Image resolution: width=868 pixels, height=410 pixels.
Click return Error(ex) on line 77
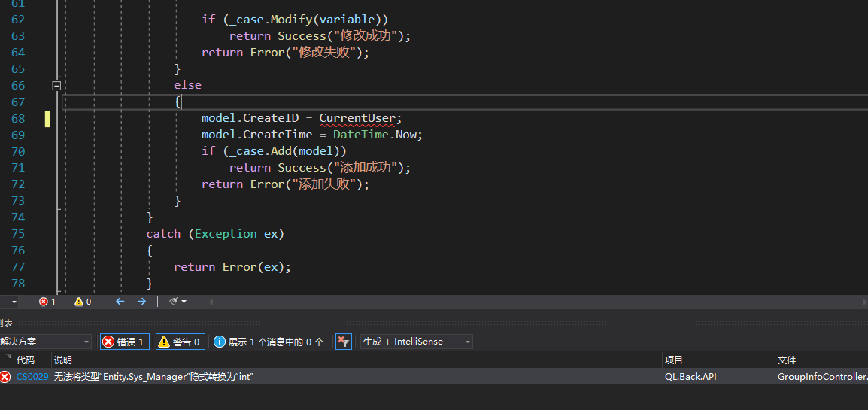[x=232, y=267]
